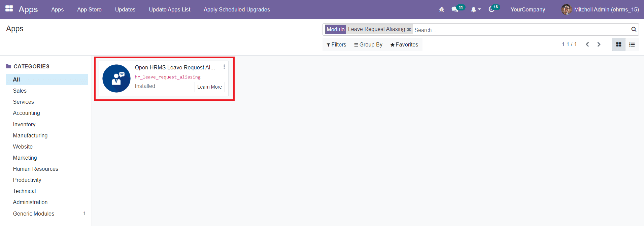Go to the previous results page

click(587, 44)
